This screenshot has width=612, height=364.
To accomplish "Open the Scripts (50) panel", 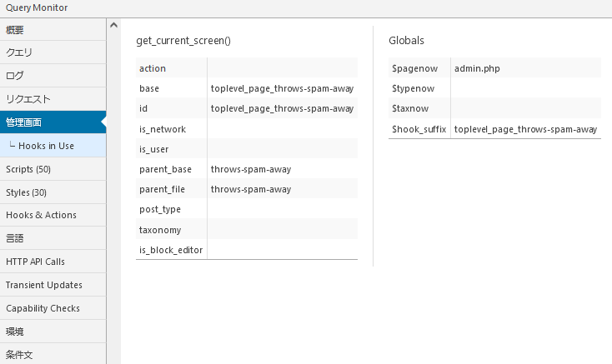I will coord(28,169).
